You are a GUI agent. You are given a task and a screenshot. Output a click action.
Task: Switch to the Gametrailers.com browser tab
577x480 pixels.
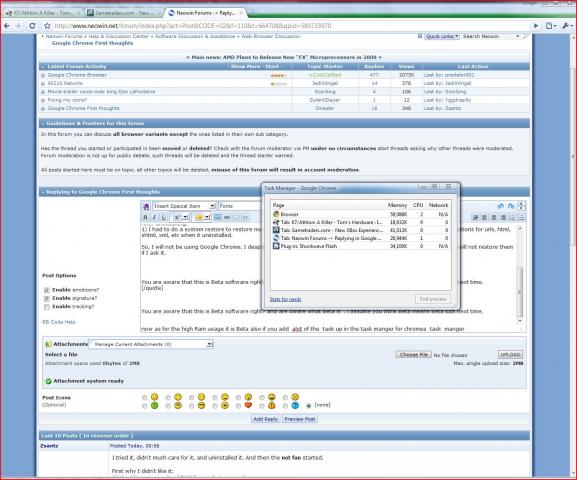pyautogui.click(x=124, y=13)
